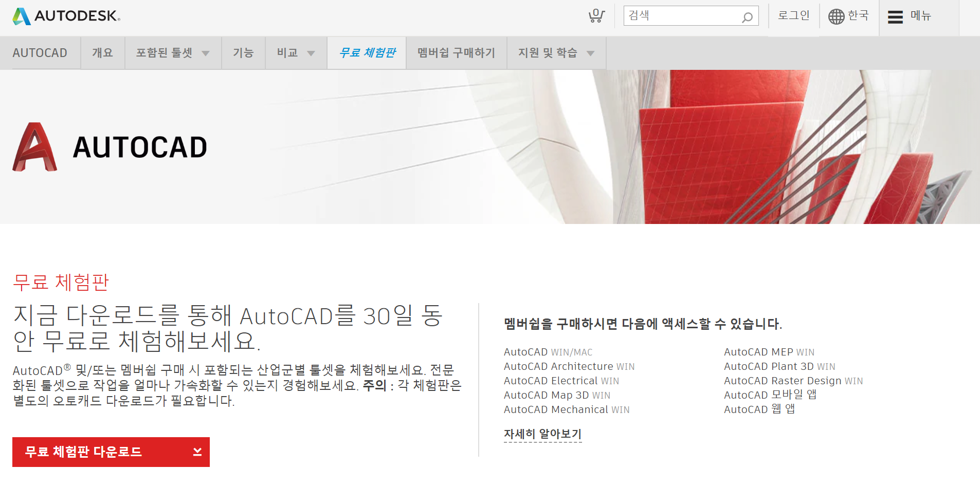980x487 pixels.
Task: Click AutoCAD MEP WIN entry
Action: [x=769, y=352]
